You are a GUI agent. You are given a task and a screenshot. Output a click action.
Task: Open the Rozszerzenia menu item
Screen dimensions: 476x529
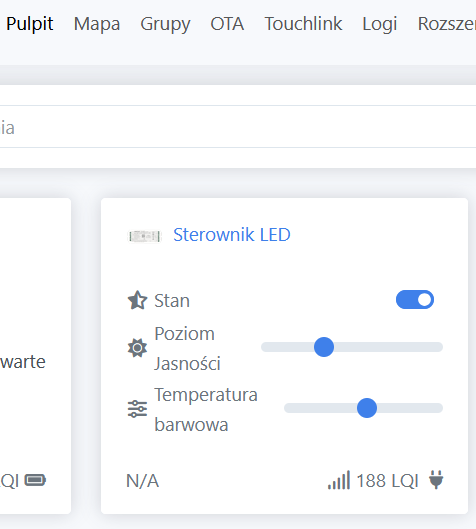tap(447, 24)
